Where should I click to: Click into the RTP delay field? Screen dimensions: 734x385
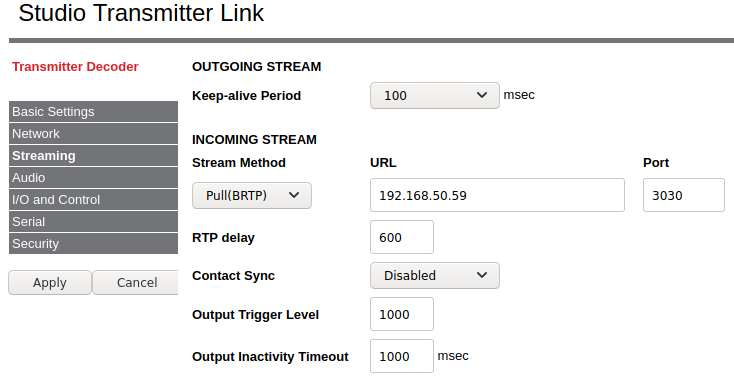tap(402, 237)
